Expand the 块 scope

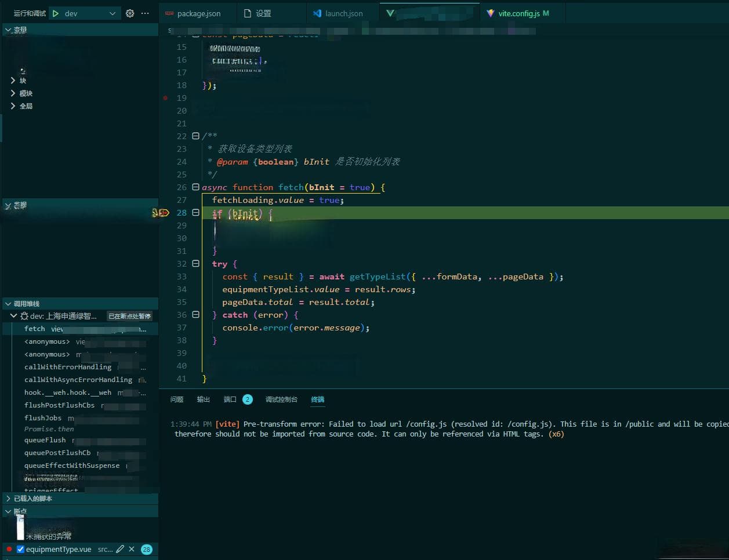(x=13, y=81)
